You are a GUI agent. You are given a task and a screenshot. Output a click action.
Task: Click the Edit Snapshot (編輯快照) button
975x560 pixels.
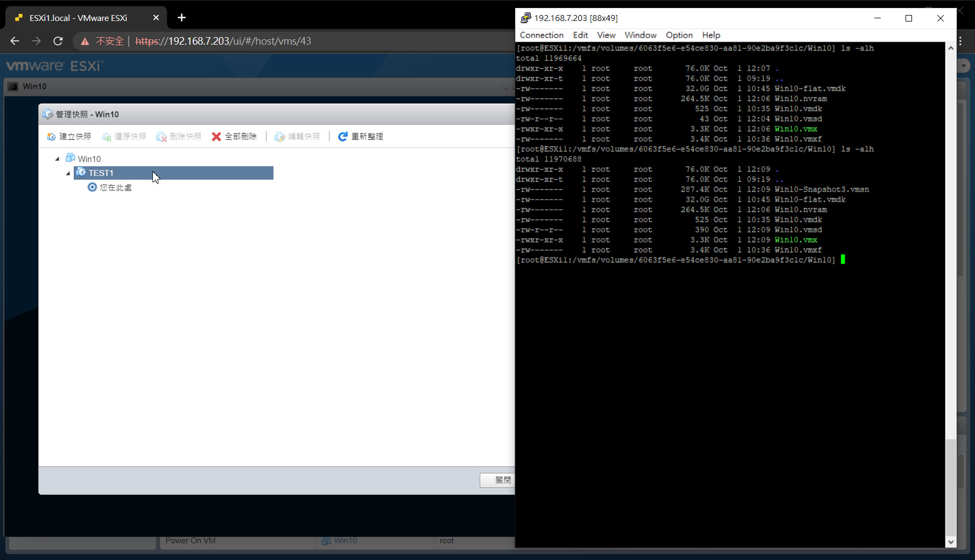tap(297, 137)
